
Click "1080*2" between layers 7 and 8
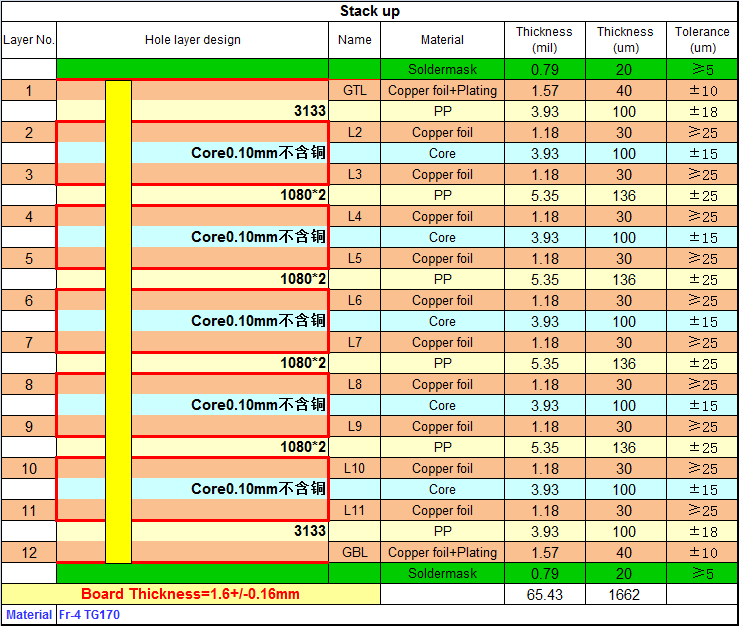303,362
